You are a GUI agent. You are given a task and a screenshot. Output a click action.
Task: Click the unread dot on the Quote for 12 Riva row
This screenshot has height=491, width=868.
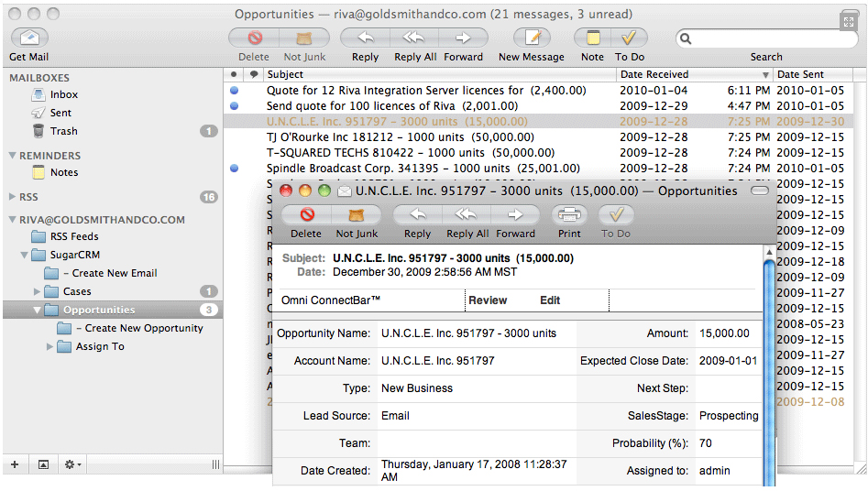click(x=234, y=90)
